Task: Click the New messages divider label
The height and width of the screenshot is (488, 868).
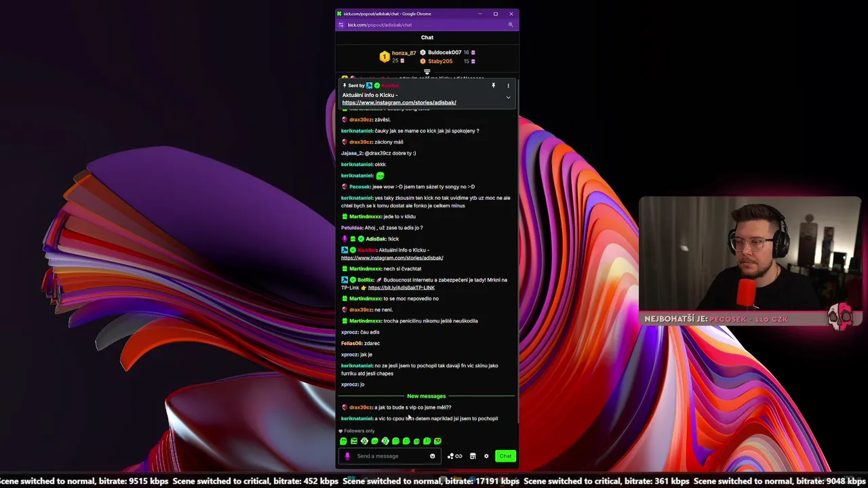Action: coord(427,396)
